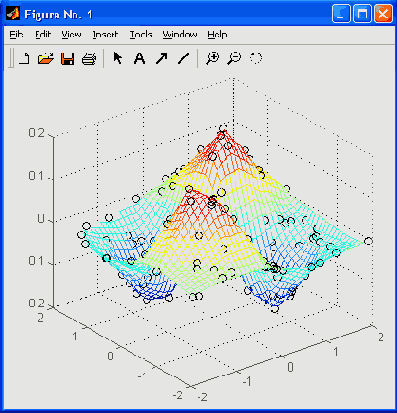Screen dimensions: 397x413
Task: Enable plot editing with the arrow pointer tool
Action: (118, 58)
